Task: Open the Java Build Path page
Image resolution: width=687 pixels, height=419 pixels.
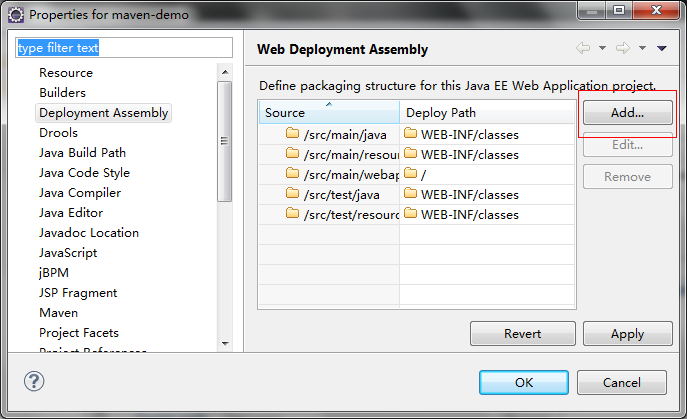Action: [x=82, y=153]
